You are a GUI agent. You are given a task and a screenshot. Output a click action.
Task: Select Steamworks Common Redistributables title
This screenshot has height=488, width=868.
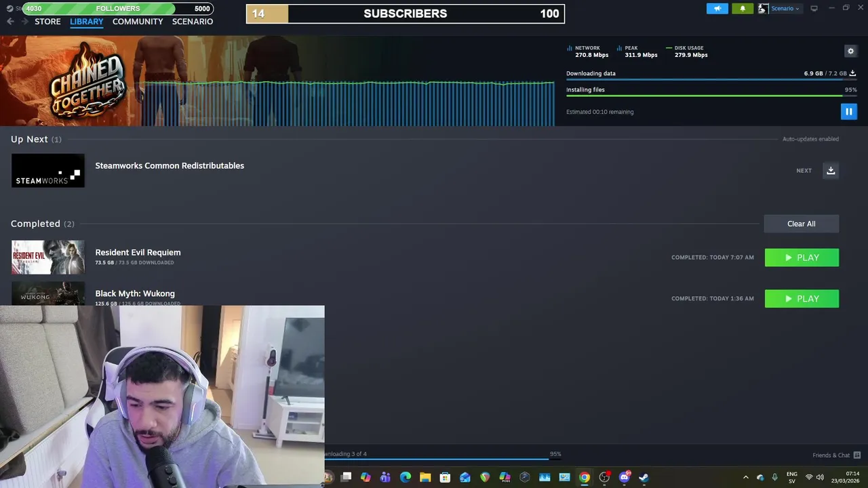pyautogui.click(x=170, y=165)
